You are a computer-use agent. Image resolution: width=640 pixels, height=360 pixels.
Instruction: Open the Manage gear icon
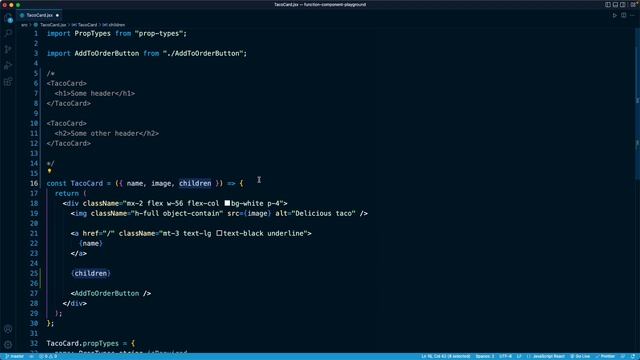[x=8, y=345]
